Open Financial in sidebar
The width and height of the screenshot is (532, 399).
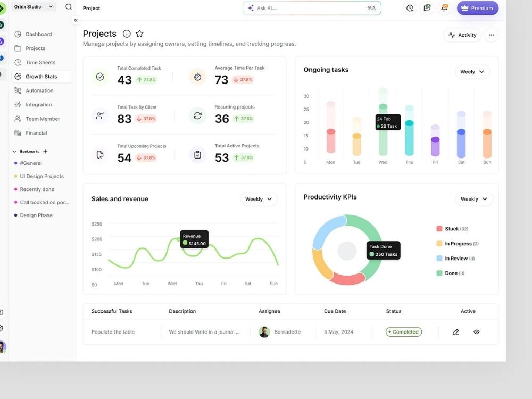41,133
